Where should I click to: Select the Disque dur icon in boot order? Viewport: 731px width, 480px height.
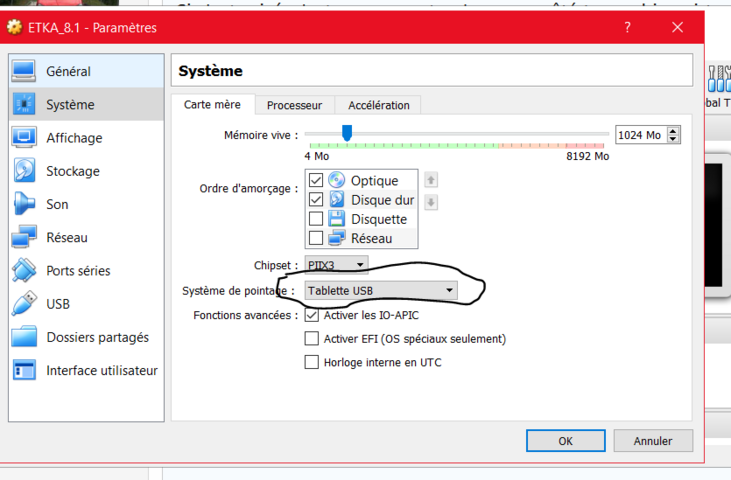point(337,199)
